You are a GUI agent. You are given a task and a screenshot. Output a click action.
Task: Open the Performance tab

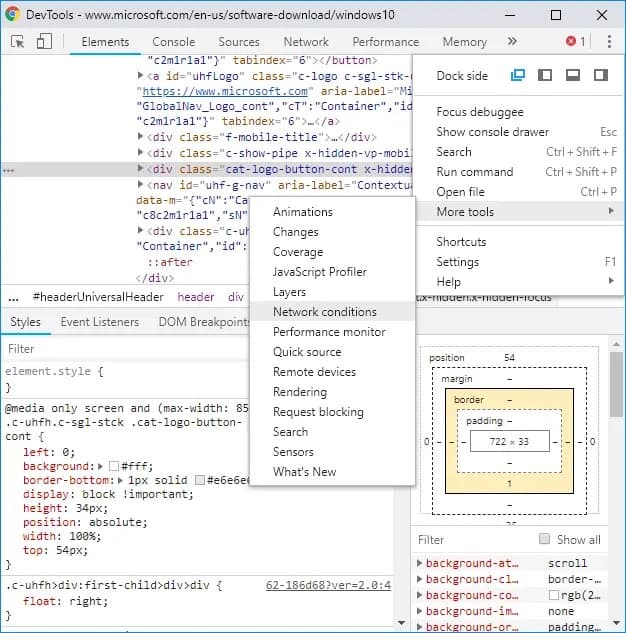[385, 42]
